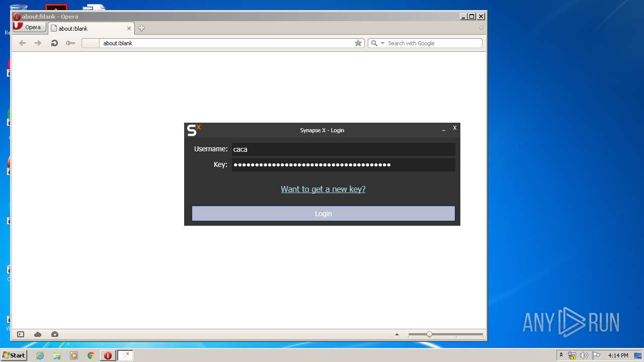Screen dimensions: 644x362
Task: Open the volume tray icon
Action: coord(584,355)
